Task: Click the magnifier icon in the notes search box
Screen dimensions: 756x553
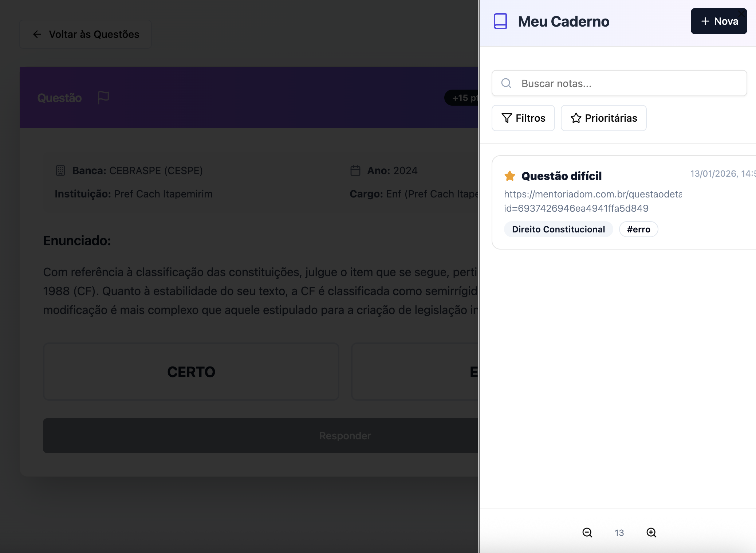Action: coord(506,83)
